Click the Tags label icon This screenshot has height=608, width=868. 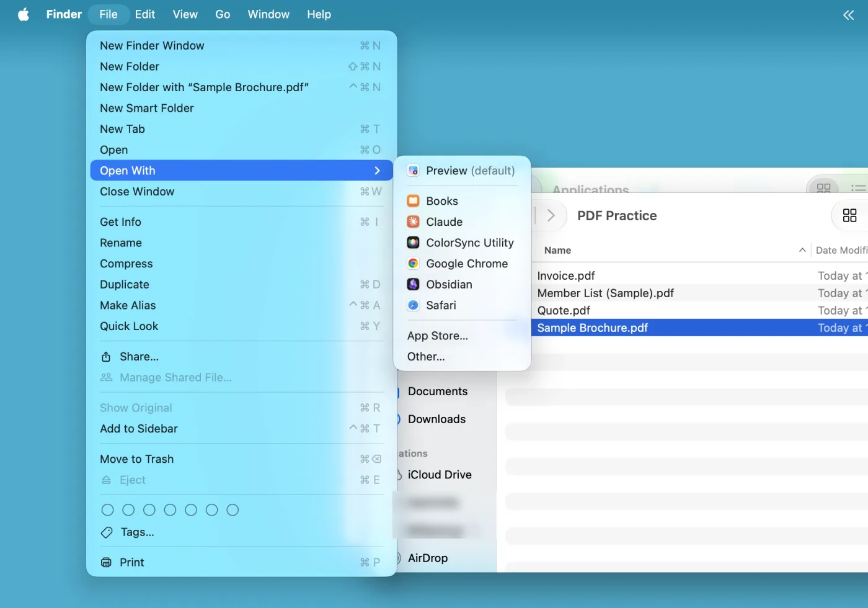click(x=107, y=532)
